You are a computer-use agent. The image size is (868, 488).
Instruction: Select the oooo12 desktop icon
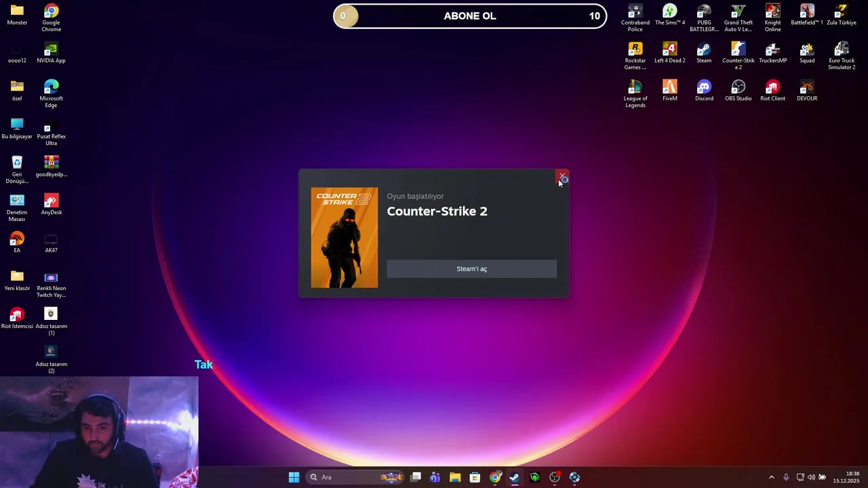point(17,53)
